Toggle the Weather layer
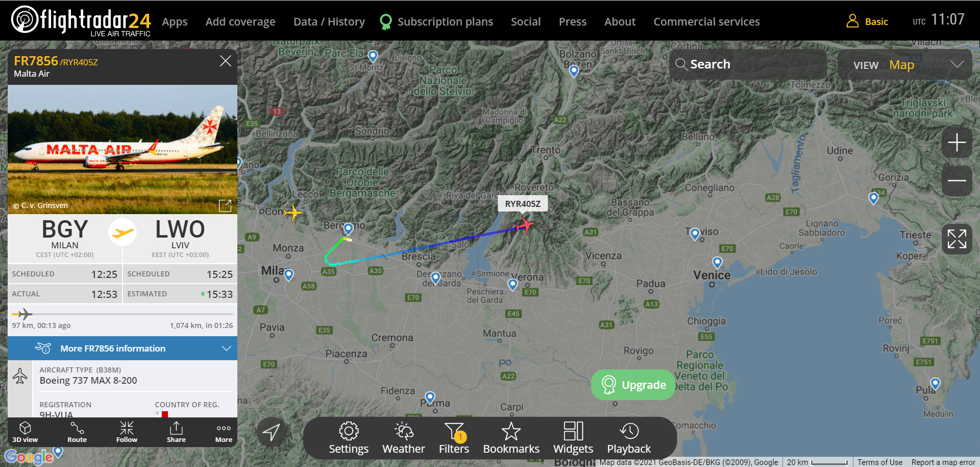 404,438
